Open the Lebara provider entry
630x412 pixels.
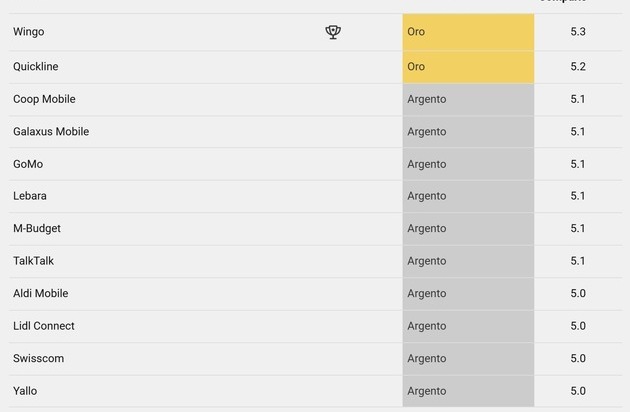pyautogui.click(x=30, y=196)
